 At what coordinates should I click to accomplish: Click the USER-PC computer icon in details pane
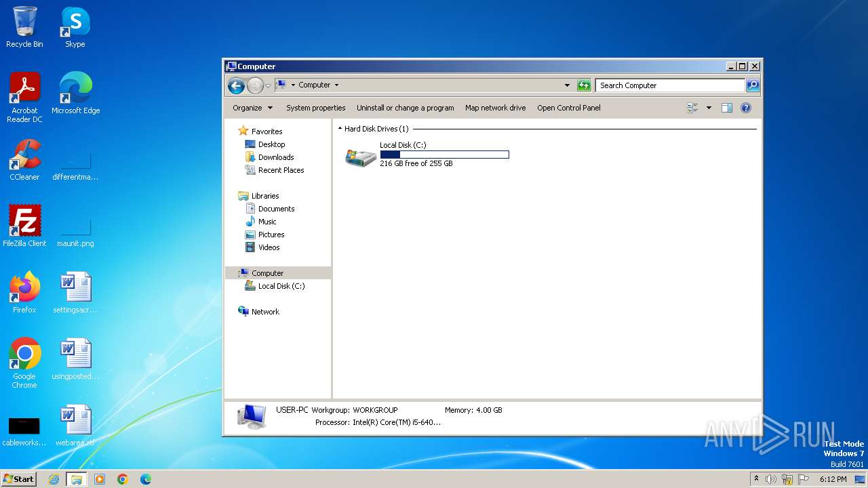point(252,416)
